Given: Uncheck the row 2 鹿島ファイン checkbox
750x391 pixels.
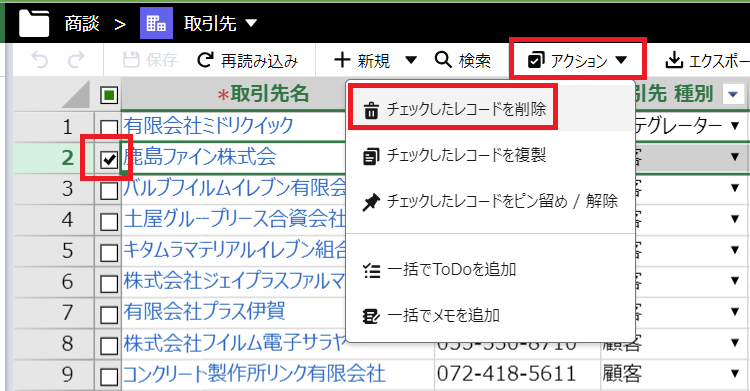Looking at the screenshot, I should point(109,159).
